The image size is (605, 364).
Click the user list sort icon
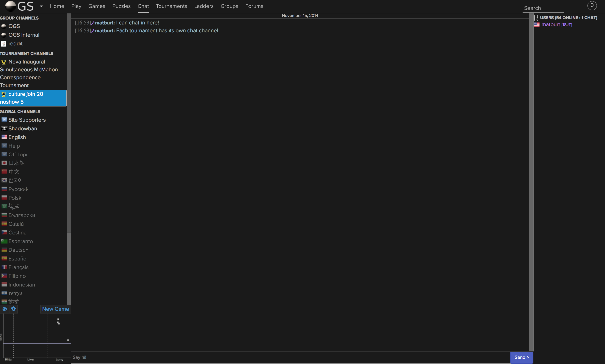pyautogui.click(x=536, y=18)
